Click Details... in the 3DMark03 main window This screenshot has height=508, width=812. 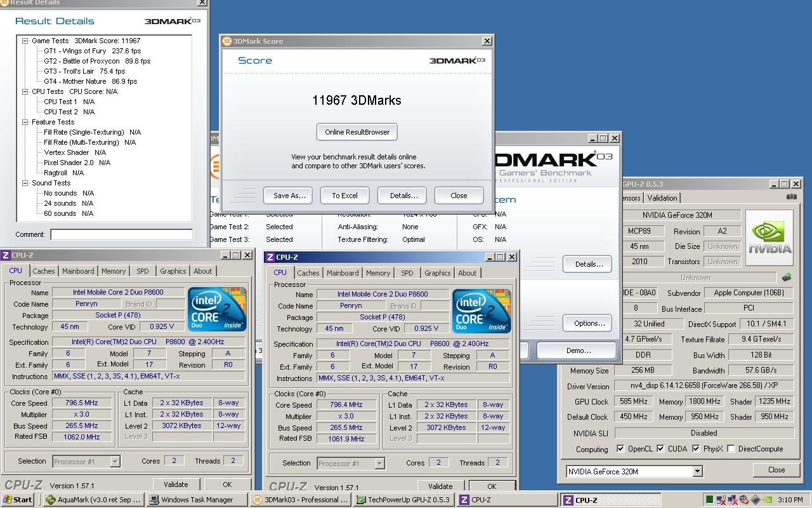tap(588, 264)
